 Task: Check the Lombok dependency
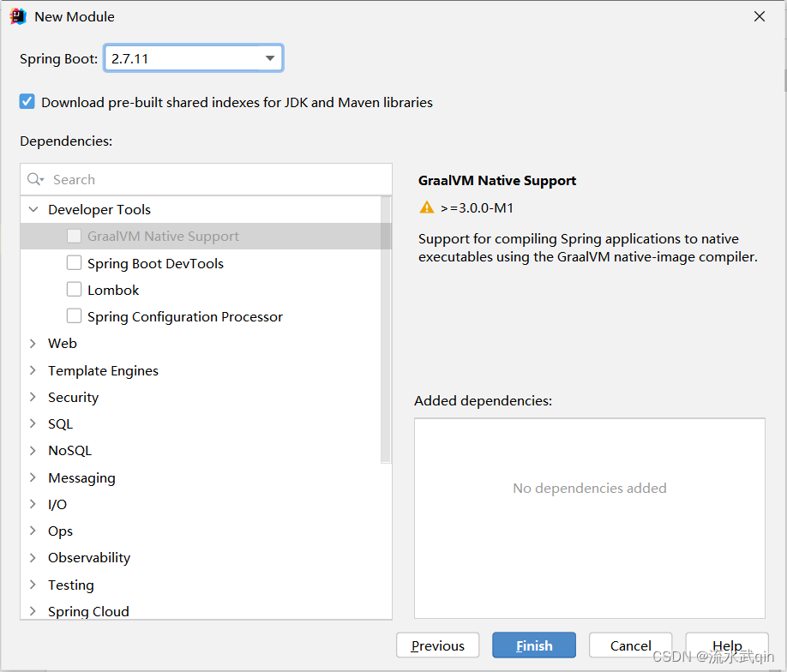click(x=75, y=289)
